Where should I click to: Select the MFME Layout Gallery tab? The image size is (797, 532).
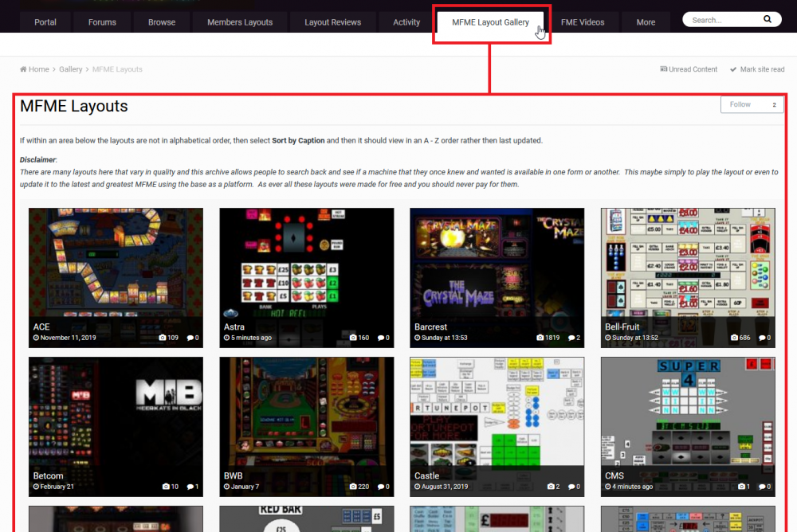(490, 22)
